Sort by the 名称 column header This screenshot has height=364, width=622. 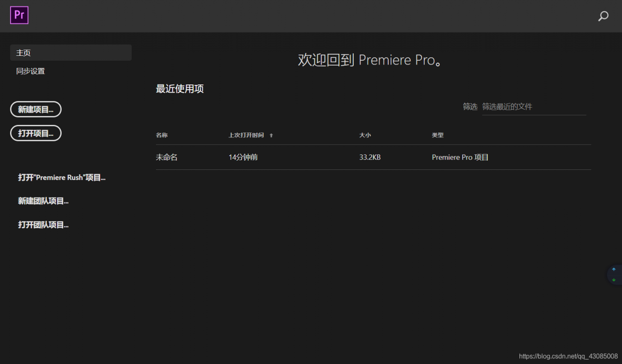162,135
